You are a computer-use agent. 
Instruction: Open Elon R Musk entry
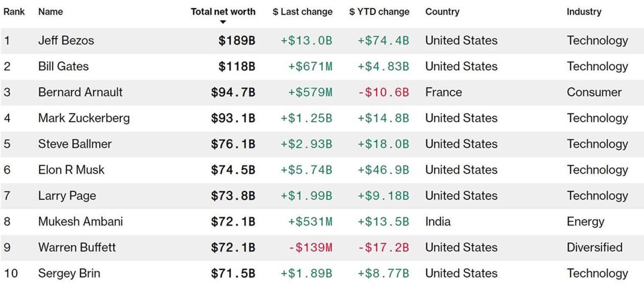(71, 170)
